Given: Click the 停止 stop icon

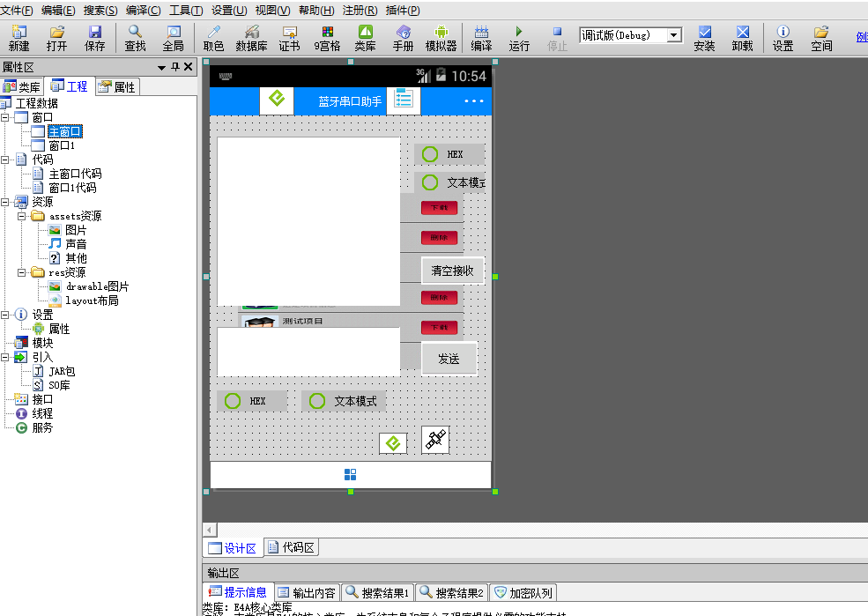Looking at the screenshot, I should click(x=558, y=38).
